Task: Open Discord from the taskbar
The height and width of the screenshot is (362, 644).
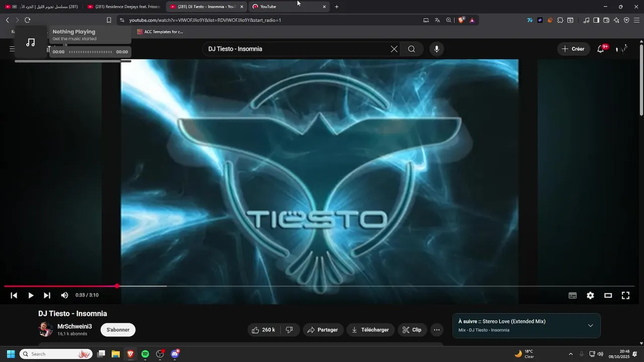Action: click(175, 354)
